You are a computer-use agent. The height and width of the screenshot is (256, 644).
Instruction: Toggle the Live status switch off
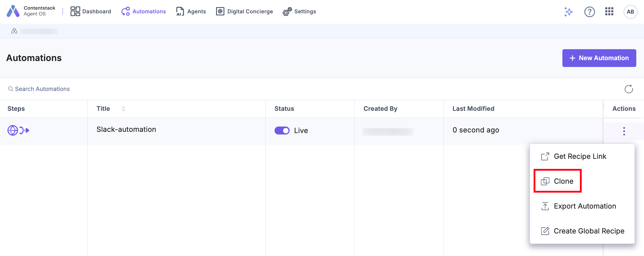pyautogui.click(x=282, y=131)
